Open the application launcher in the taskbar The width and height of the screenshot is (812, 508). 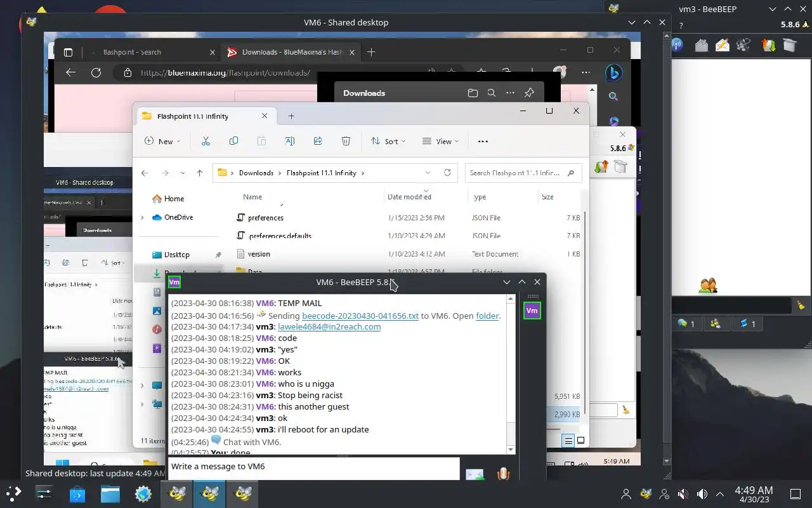(x=13, y=493)
